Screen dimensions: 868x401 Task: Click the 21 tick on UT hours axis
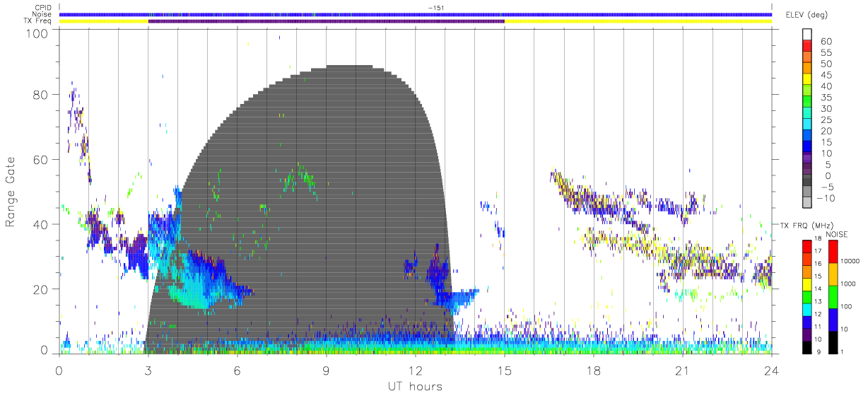click(683, 370)
